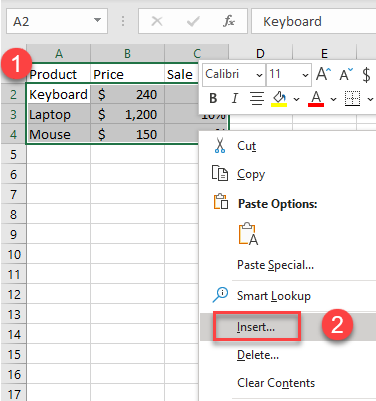The height and width of the screenshot is (401, 376).
Task: Toggle Italic in the mini toolbar
Action: pyautogui.click(x=235, y=98)
